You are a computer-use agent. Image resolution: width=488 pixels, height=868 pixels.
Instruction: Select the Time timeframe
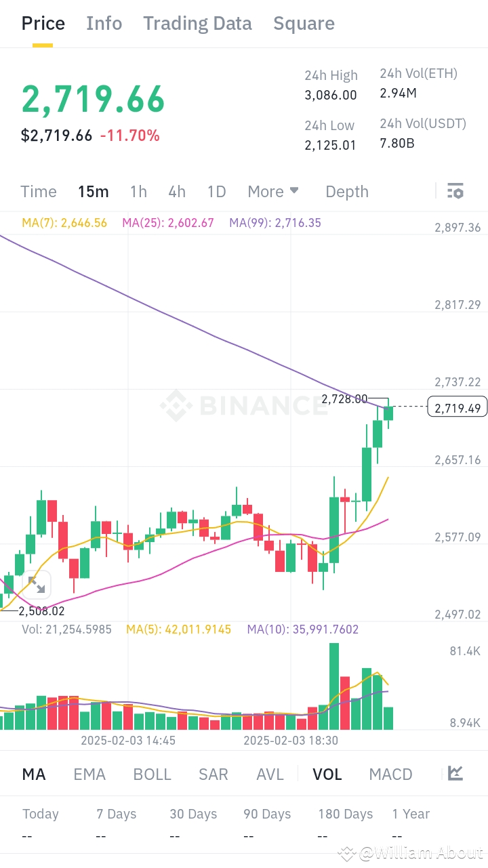pos(38,191)
